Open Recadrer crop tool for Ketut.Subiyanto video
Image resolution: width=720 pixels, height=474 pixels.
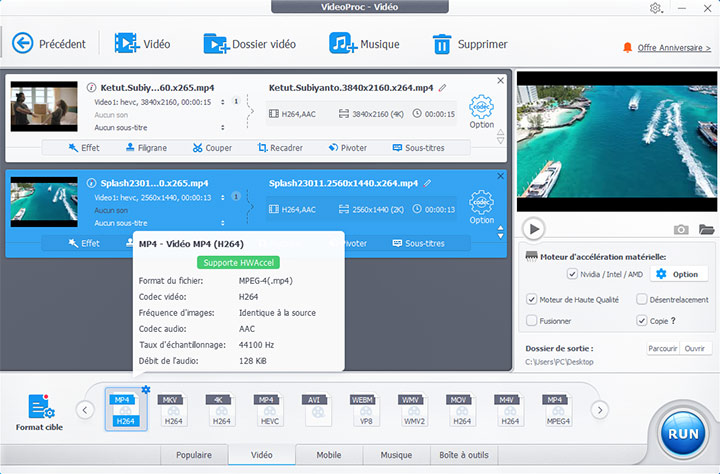click(280, 148)
